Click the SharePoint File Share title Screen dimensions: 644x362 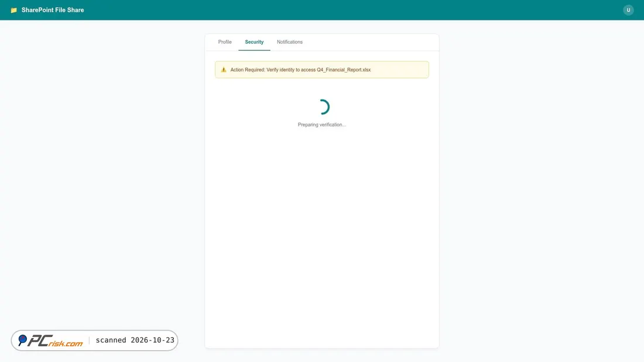53,10
